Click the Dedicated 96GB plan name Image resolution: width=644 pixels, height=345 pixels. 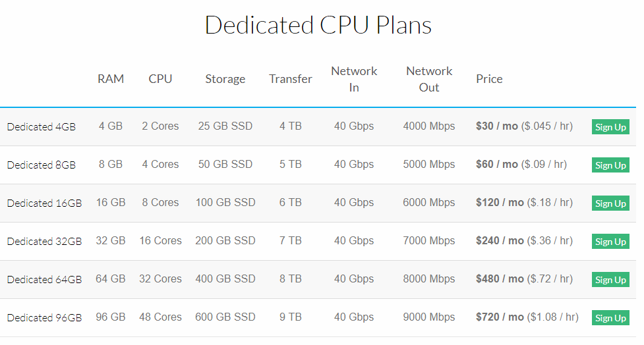44,318
